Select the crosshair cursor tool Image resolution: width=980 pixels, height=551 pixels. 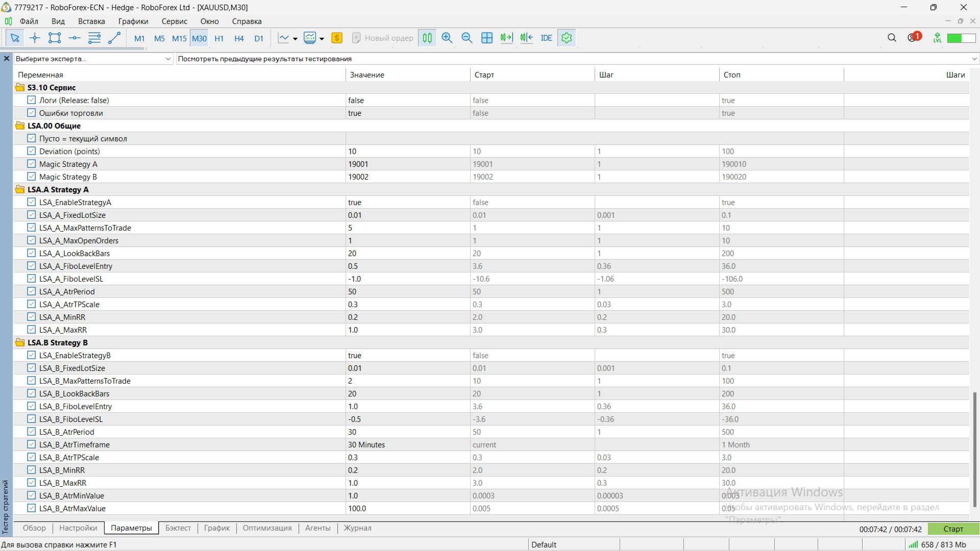point(35,38)
